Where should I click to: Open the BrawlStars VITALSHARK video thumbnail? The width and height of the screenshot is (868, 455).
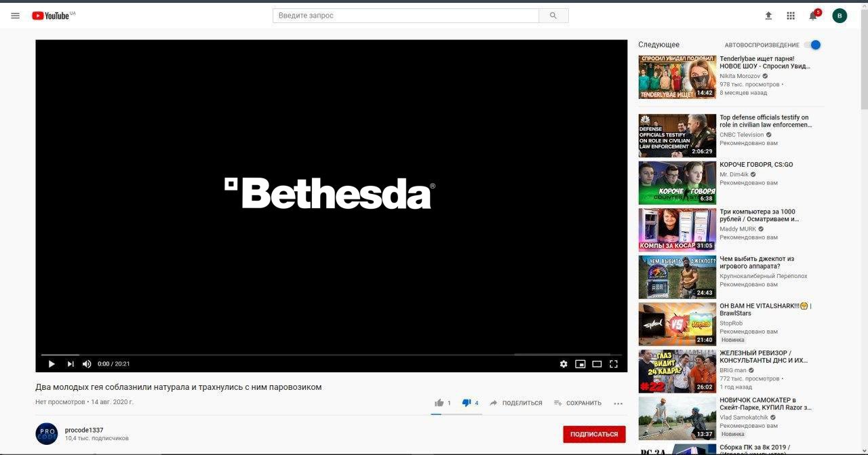(x=677, y=324)
